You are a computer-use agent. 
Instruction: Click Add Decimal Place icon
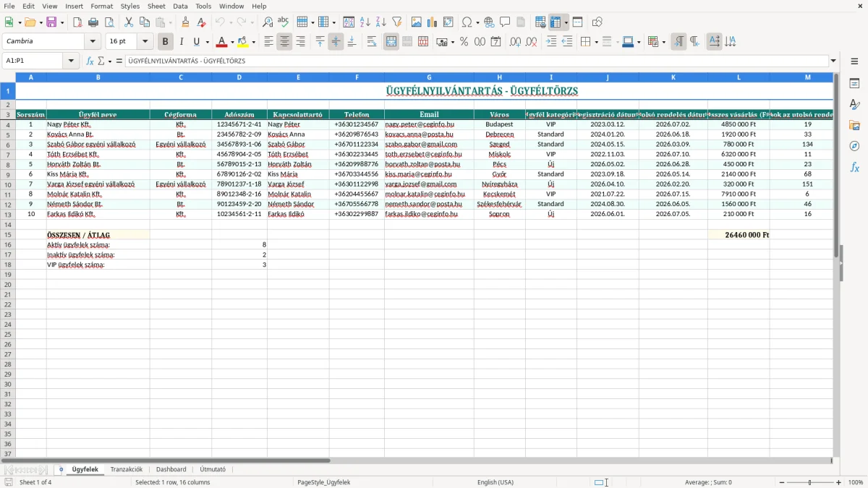[x=516, y=42]
